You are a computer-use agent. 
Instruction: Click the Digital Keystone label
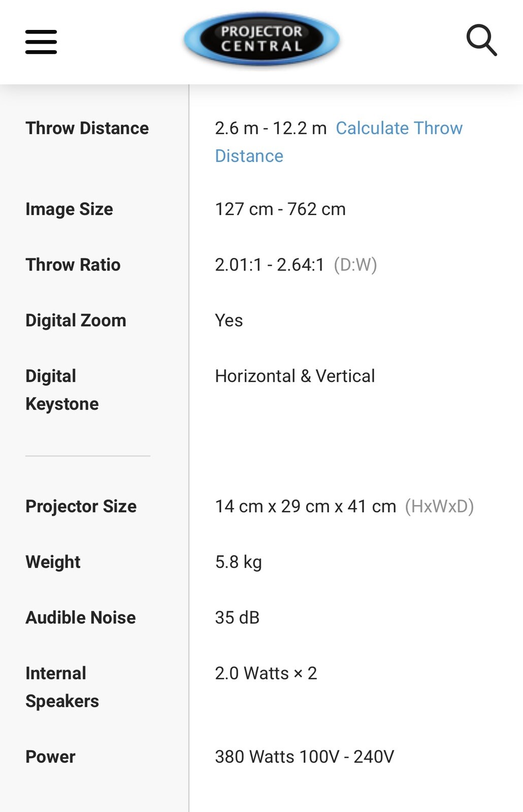point(62,390)
